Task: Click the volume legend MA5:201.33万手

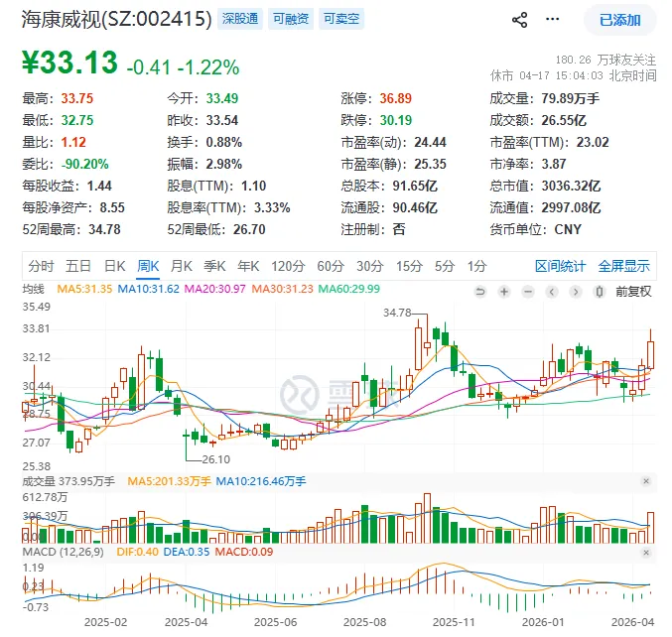Action: [x=170, y=481]
